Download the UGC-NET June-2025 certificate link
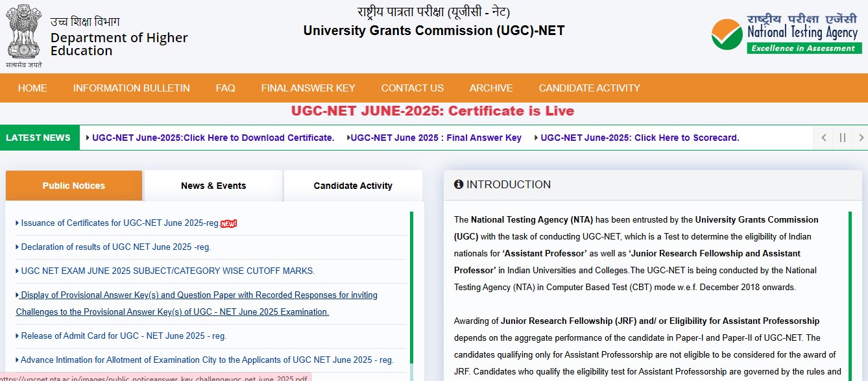Screen dimensions: 868x381 click(x=213, y=138)
